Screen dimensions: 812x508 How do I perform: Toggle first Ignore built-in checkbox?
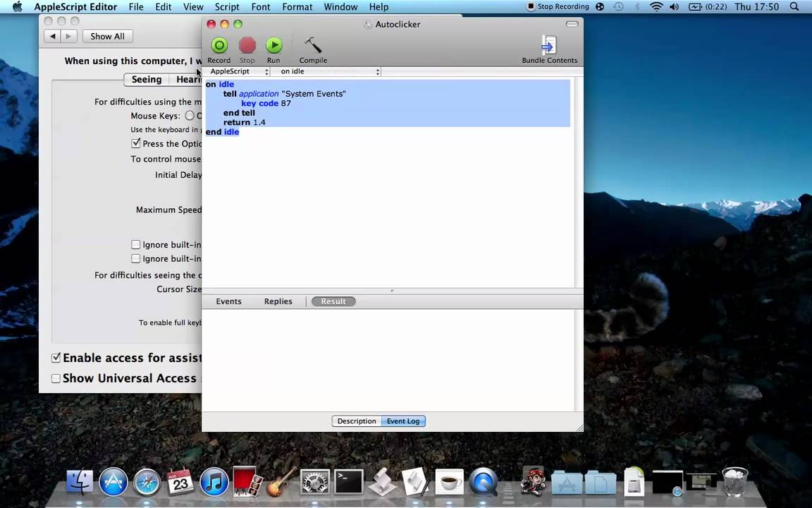135,244
